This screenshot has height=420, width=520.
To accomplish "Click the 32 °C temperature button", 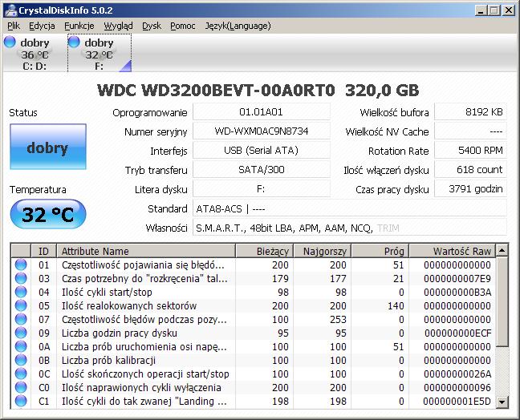I will (48, 214).
